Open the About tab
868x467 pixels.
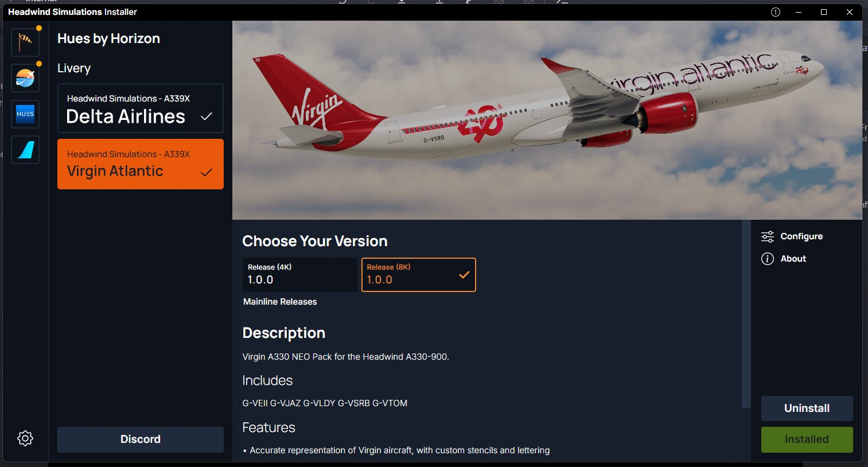(x=784, y=259)
